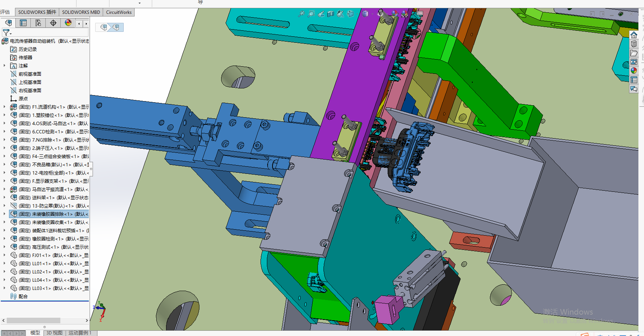Image resolution: width=644 pixels, height=336 pixels.
Task: Click the tree filter funnel icon
Action: [6, 33]
